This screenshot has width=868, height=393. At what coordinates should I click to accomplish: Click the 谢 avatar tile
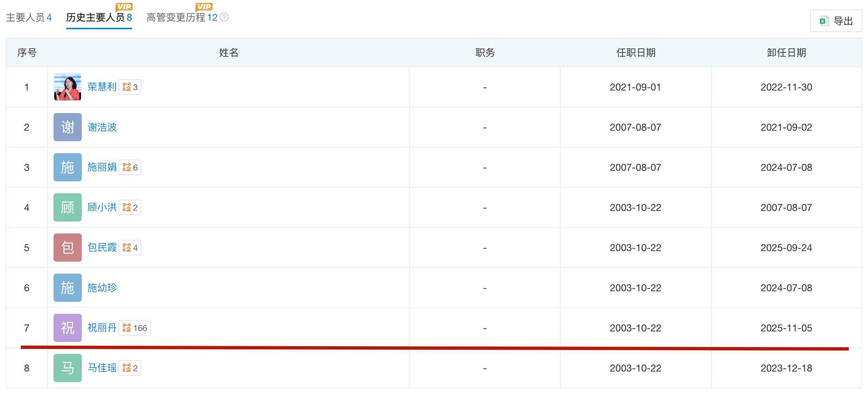[x=68, y=127]
